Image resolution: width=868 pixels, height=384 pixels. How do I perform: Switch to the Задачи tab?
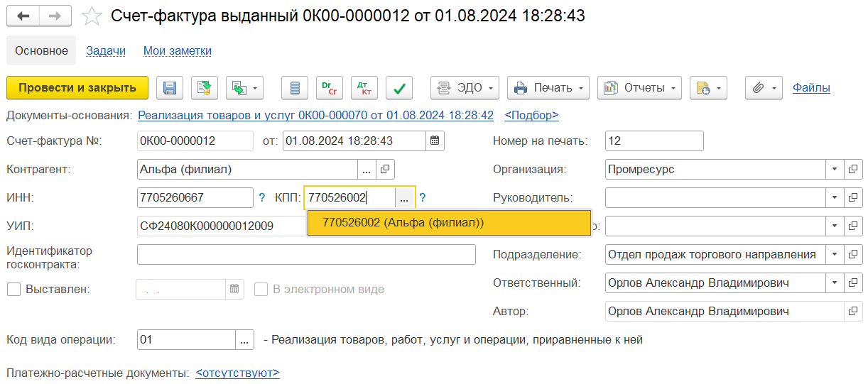click(106, 51)
